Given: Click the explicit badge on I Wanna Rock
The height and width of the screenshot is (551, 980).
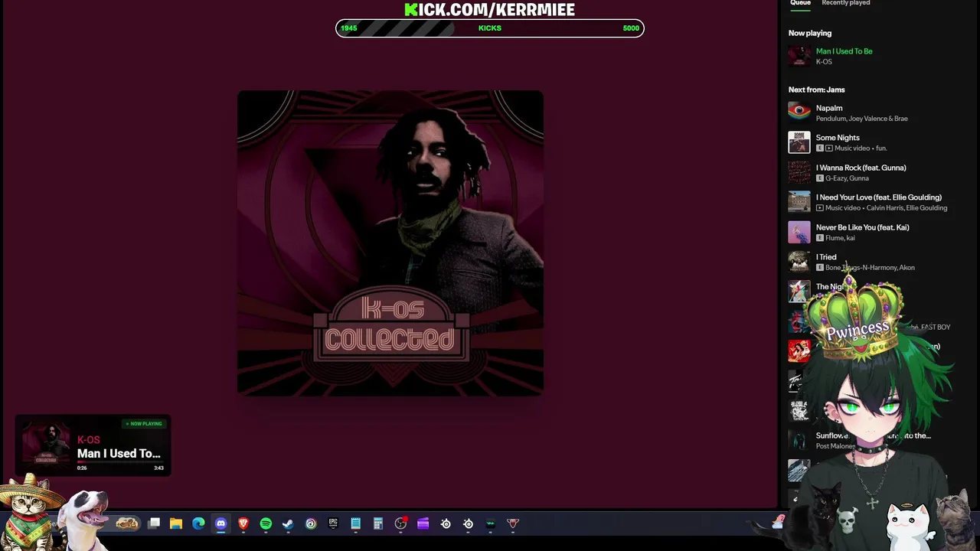Looking at the screenshot, I should click(820, 178).
